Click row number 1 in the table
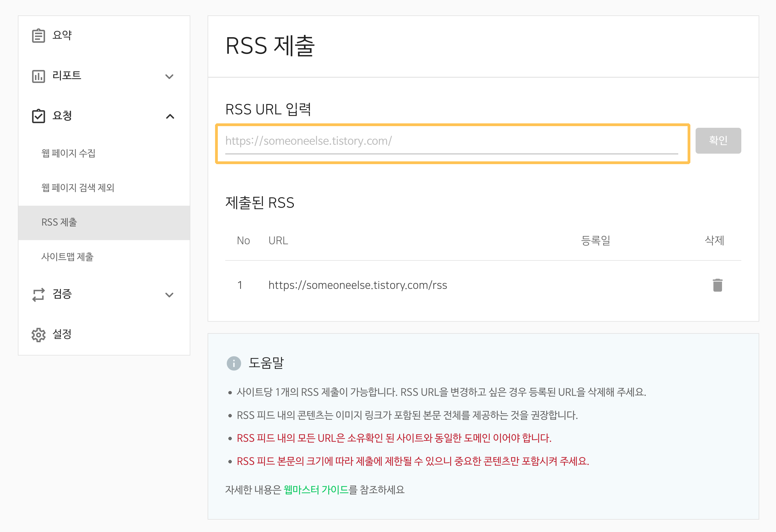 [x=240, y=285]
